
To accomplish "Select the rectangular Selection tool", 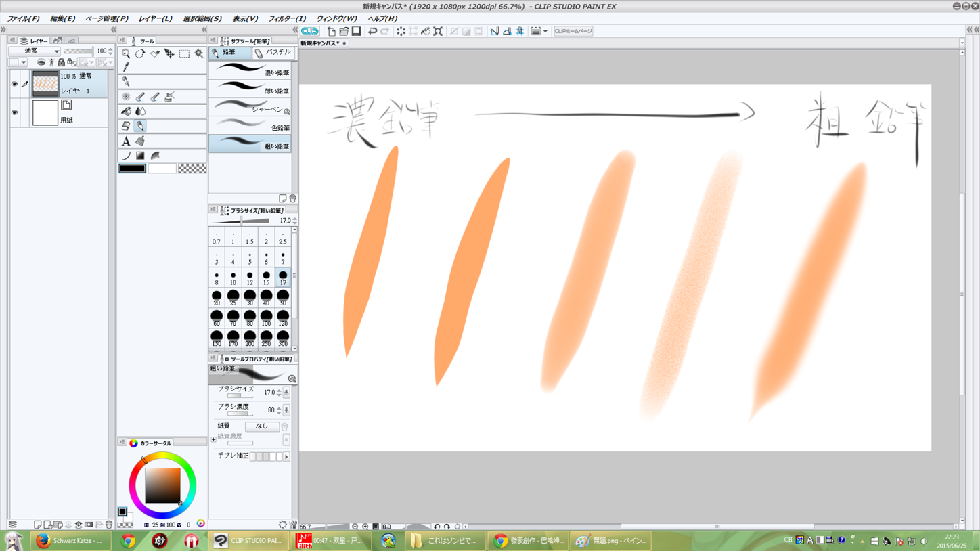I will click(x=184, y=53).
